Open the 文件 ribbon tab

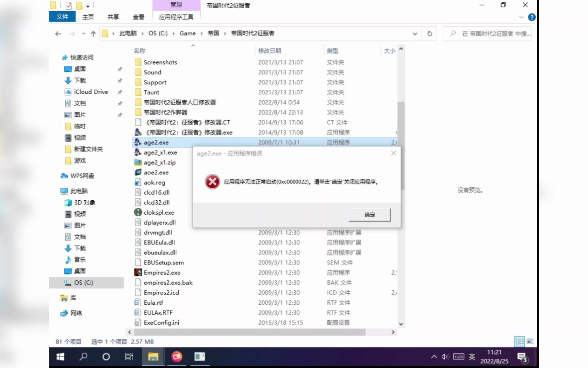[x=62, y=17]
